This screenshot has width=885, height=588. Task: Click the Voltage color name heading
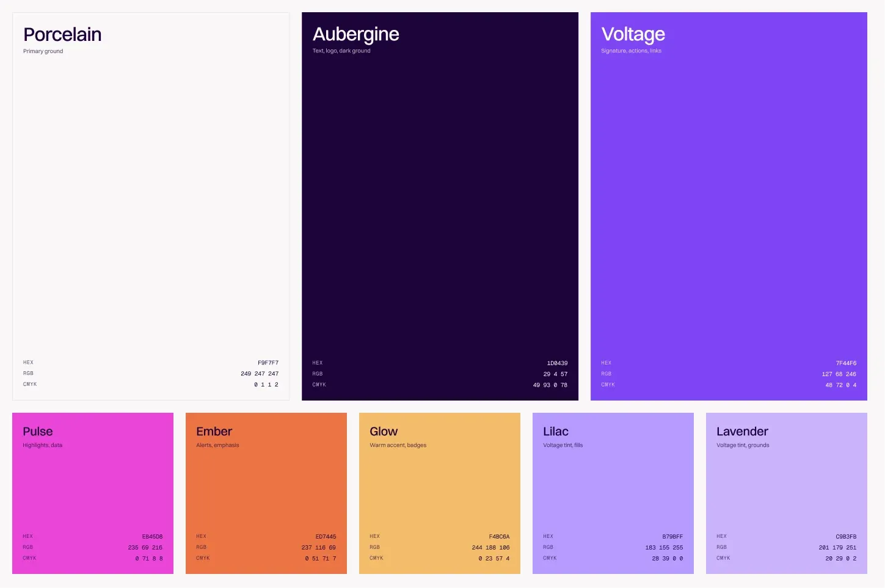pyautogui.click(x=633, y=34)
